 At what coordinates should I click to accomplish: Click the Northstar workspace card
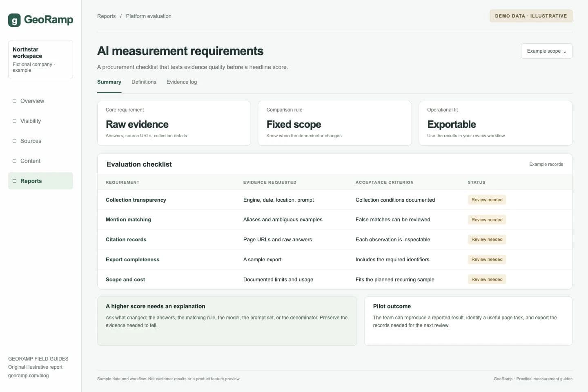point(40,60)
